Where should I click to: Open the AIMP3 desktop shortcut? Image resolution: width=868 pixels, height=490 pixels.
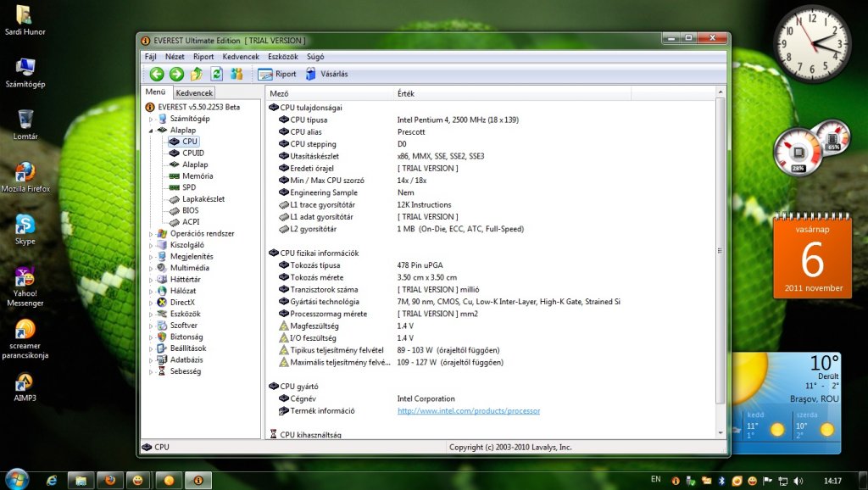(25, 387)
